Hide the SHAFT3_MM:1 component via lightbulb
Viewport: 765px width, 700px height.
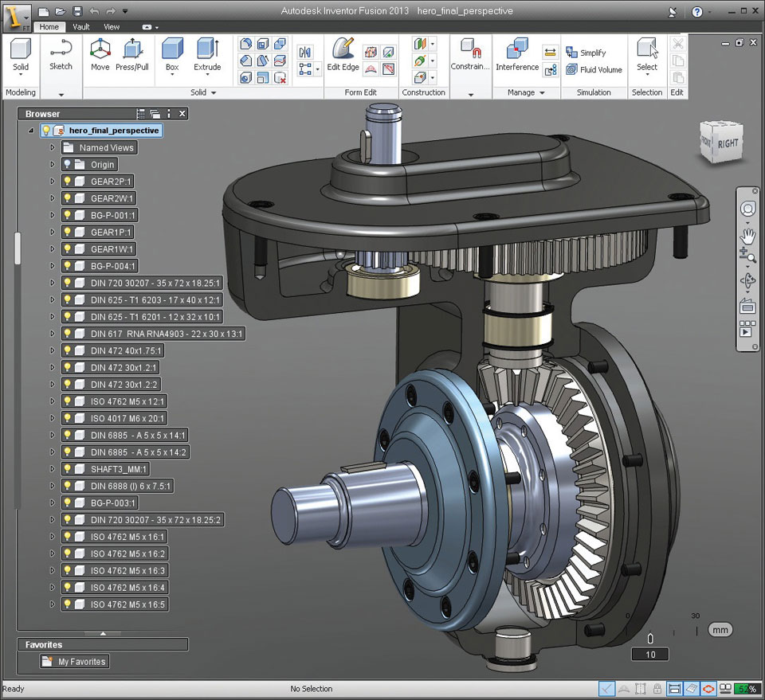68,469
